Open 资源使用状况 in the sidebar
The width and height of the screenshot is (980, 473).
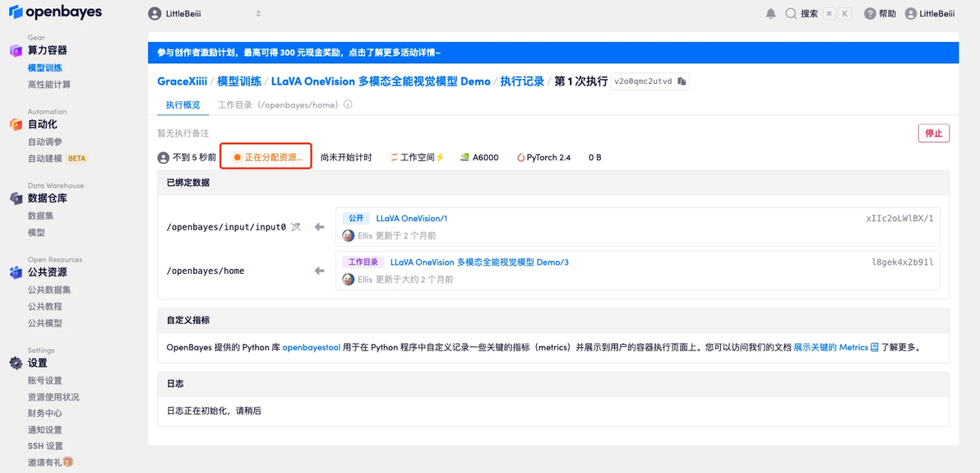53,397
